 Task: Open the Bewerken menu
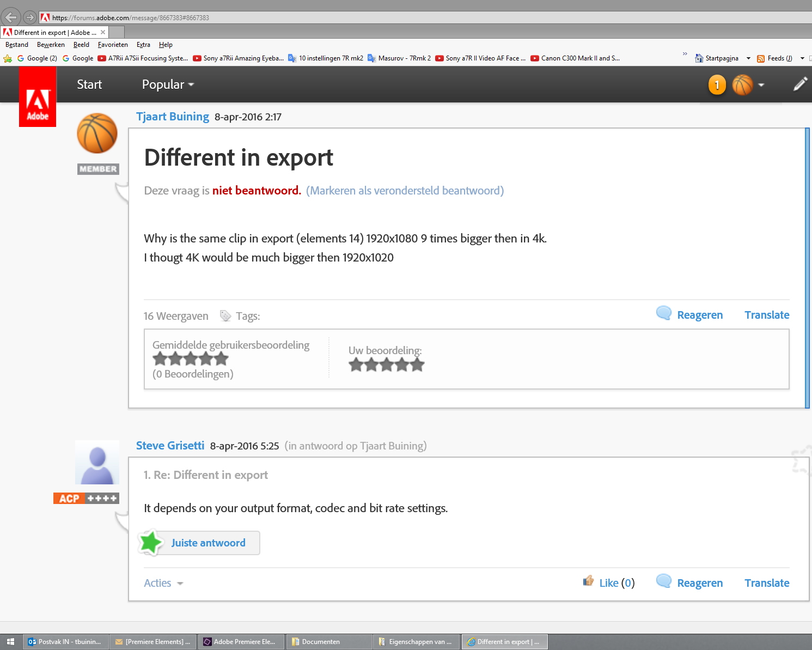coord(51,45)
